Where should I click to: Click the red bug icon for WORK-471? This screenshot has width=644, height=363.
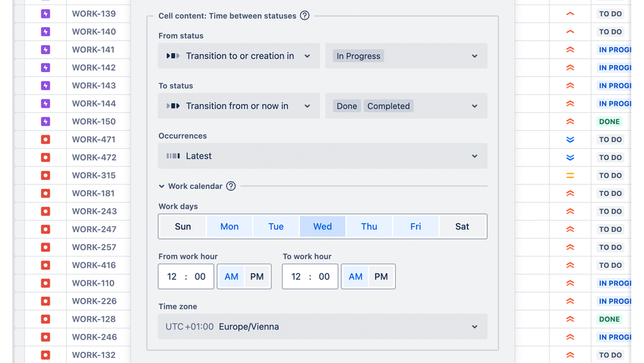tap(45, 139)
